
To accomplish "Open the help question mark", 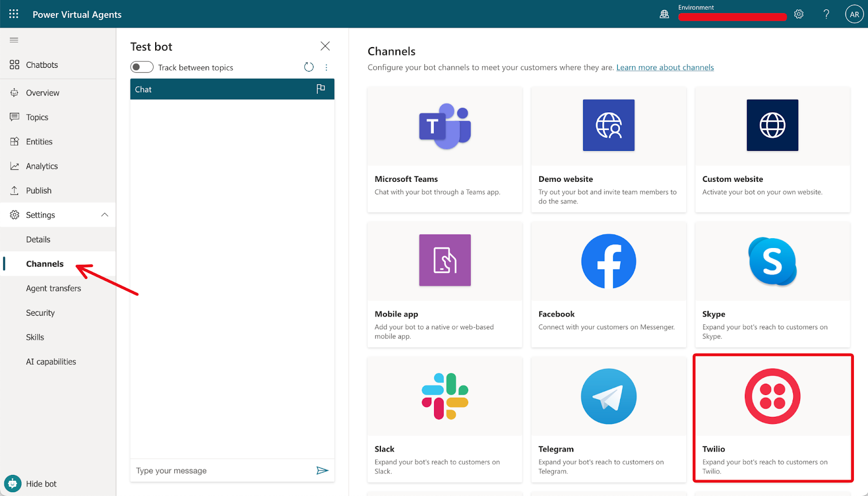I will coord(826,14).
